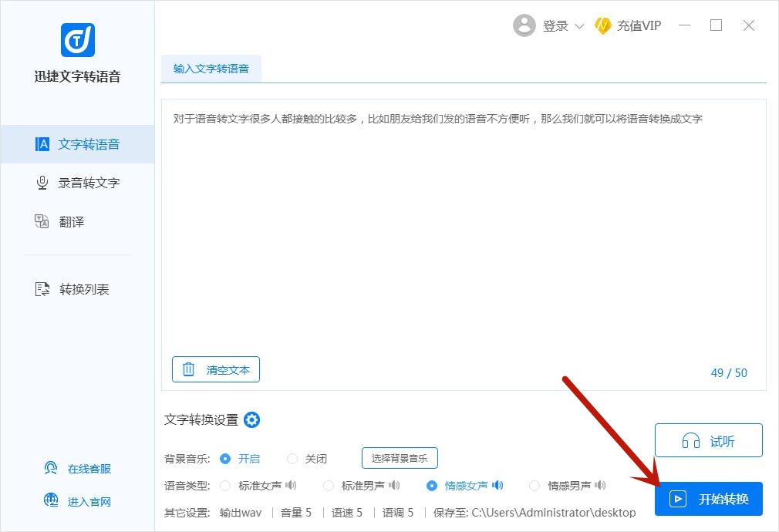Click the 选择背景音乐 button
This screenshot has width=779, height=532.
[400, 458]
